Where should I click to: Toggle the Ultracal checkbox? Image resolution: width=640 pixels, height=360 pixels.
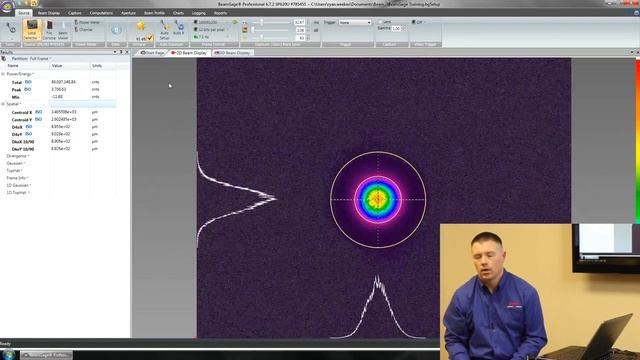click(x=150, y=38)
